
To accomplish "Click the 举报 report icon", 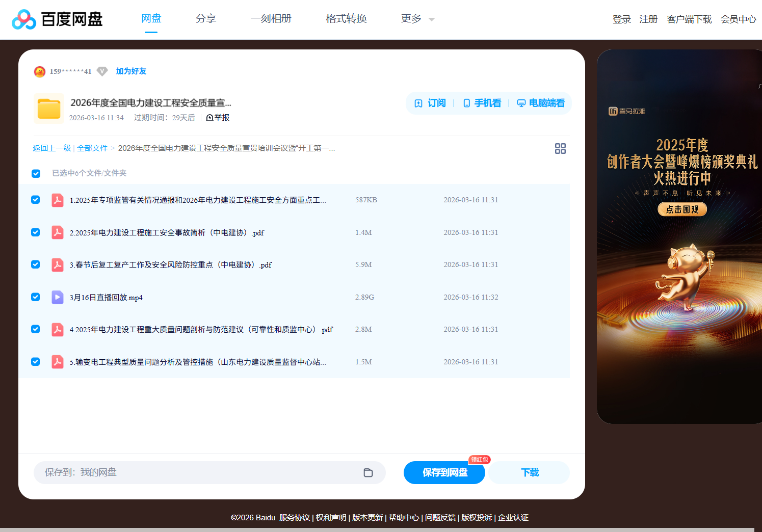I will pos(210,118).
